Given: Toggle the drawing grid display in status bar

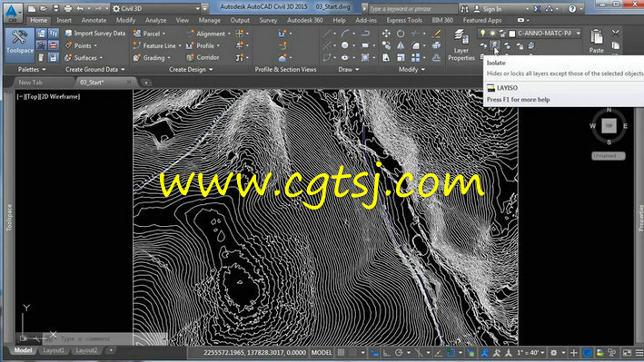Looking at the screenshot, I should [342, 353].
